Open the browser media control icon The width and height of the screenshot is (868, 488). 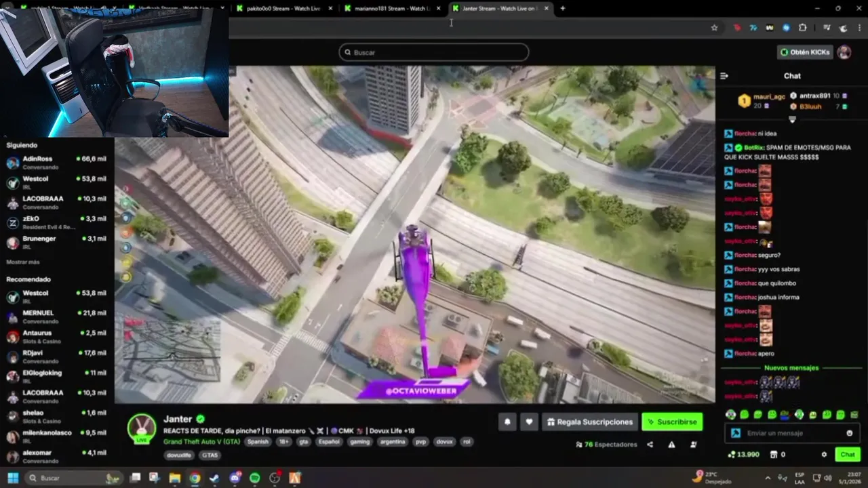click(827, 28)
